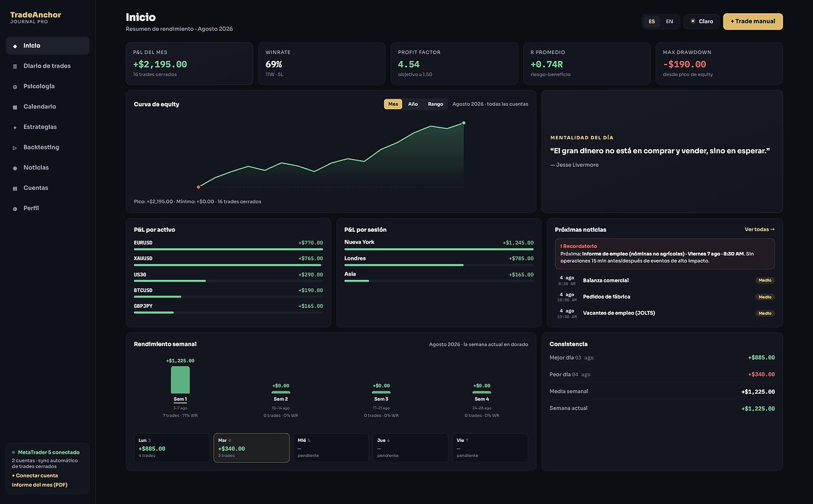
Task: Select the Lun 3 day card
Action: [171, 448]
